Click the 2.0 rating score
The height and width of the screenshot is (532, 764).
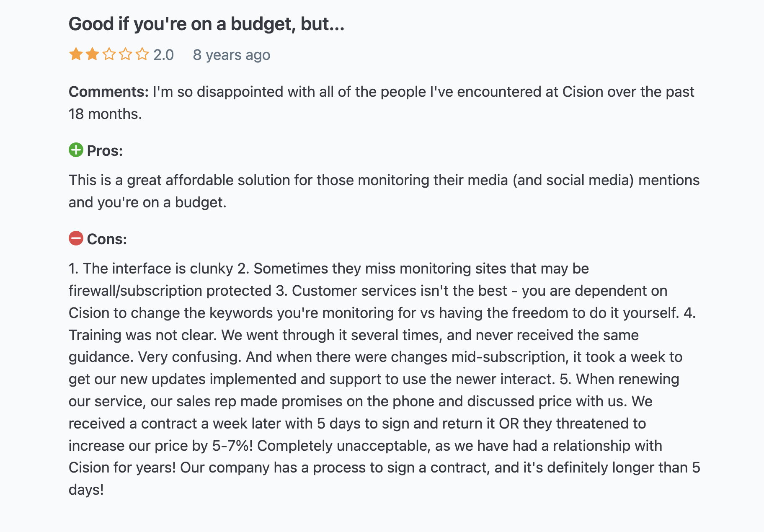[163, 55]
